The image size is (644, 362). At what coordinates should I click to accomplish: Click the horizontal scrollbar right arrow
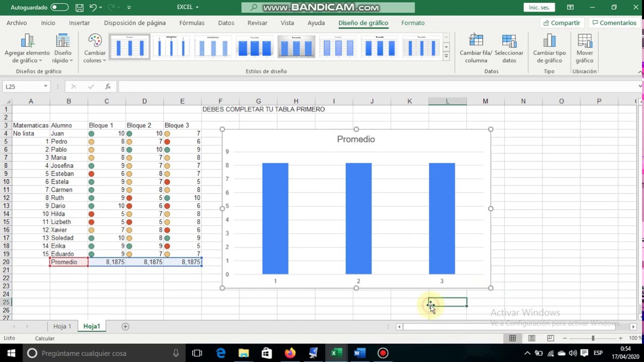[633, 327]
